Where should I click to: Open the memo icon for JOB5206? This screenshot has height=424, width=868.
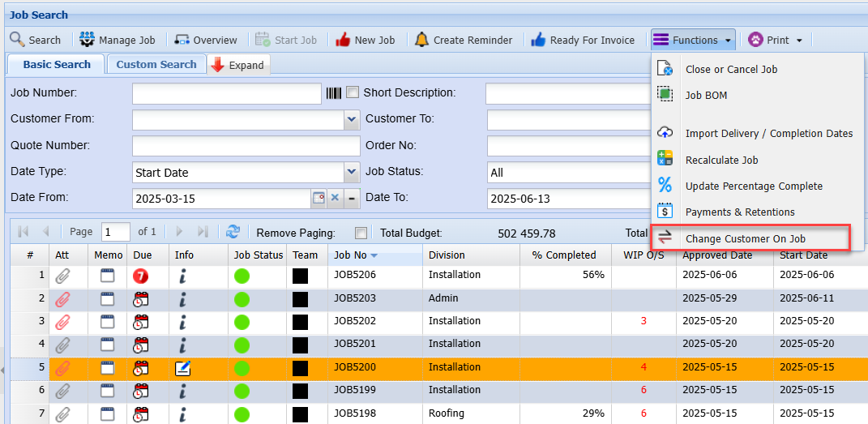pos(108,276)
